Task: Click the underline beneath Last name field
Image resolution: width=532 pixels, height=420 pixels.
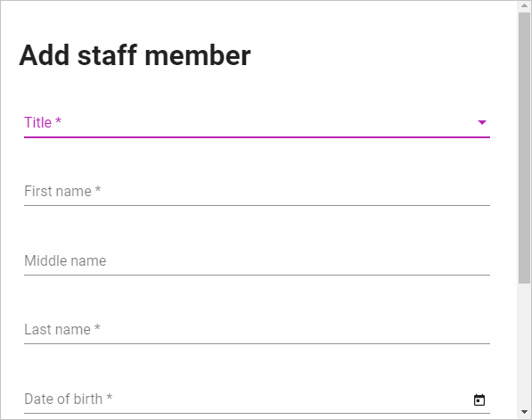Action: pos(257,343)
